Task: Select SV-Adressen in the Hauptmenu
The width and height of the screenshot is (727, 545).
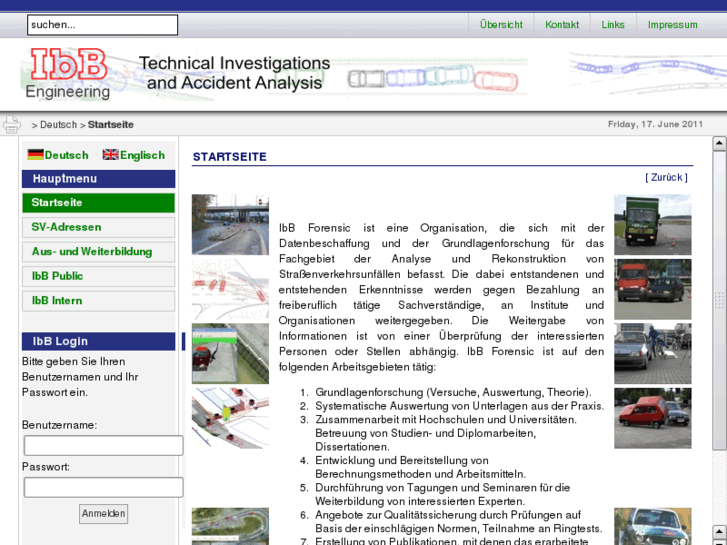Action: (98, 227)
